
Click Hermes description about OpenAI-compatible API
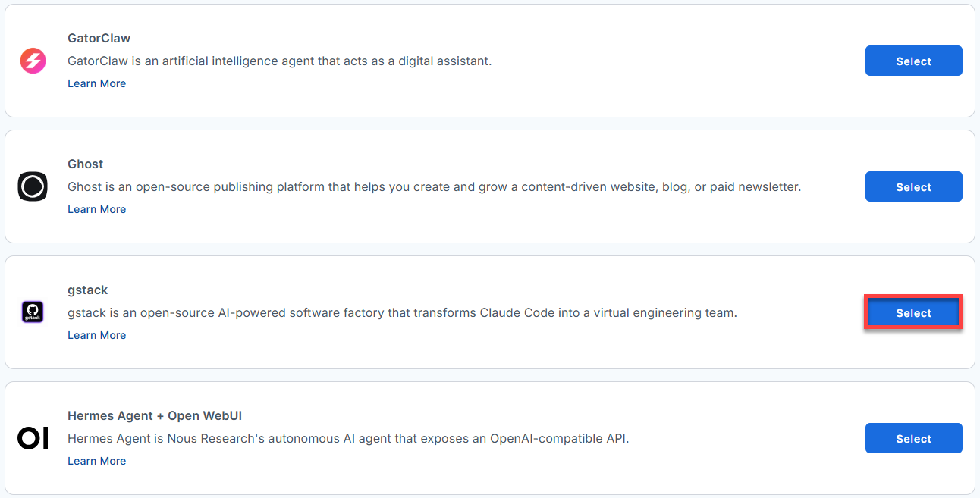348,438
